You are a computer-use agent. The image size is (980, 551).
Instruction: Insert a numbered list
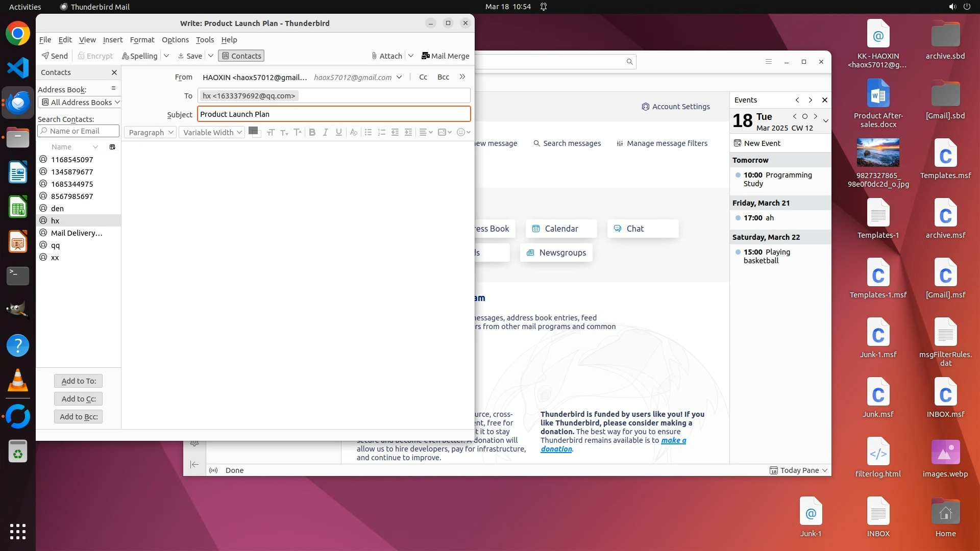pyautogui.click(x=381, y=132)
